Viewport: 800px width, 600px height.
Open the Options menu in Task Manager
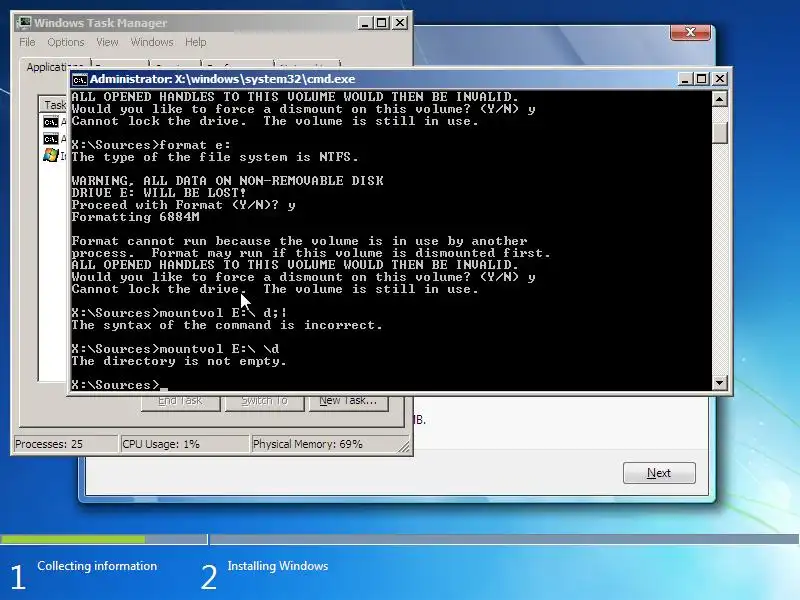65,42
